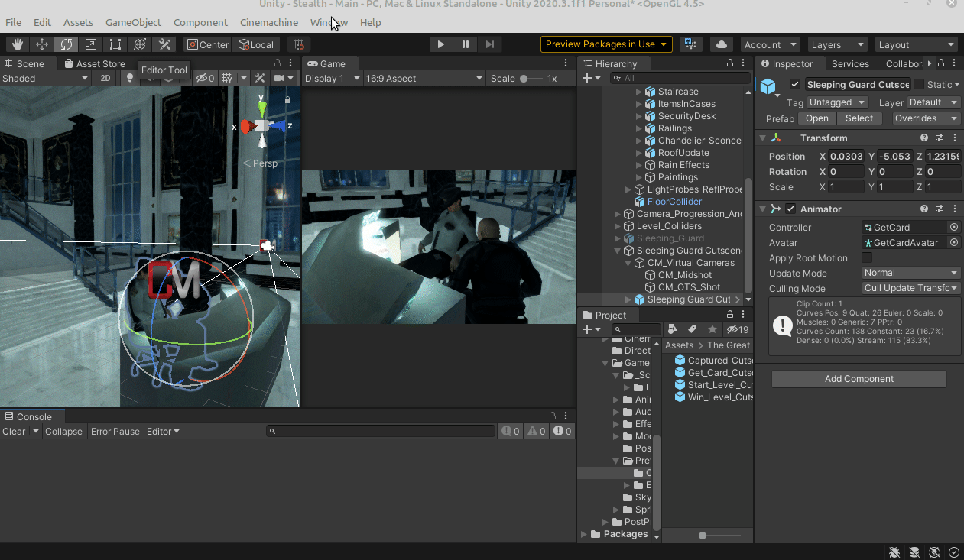Open the 16:9 Aspect dropdown

tap(424, 78)
